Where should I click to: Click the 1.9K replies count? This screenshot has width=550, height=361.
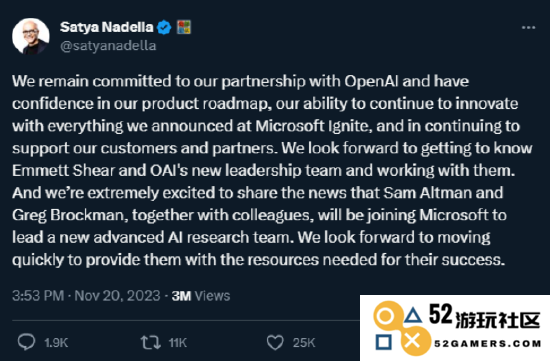click(56, 343)
